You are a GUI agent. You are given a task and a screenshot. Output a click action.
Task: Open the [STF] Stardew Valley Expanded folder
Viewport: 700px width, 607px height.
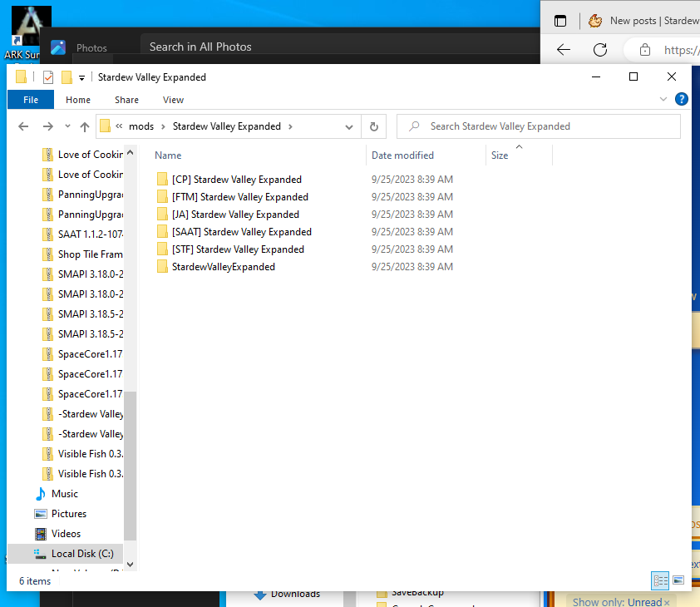tap(238, 249)
